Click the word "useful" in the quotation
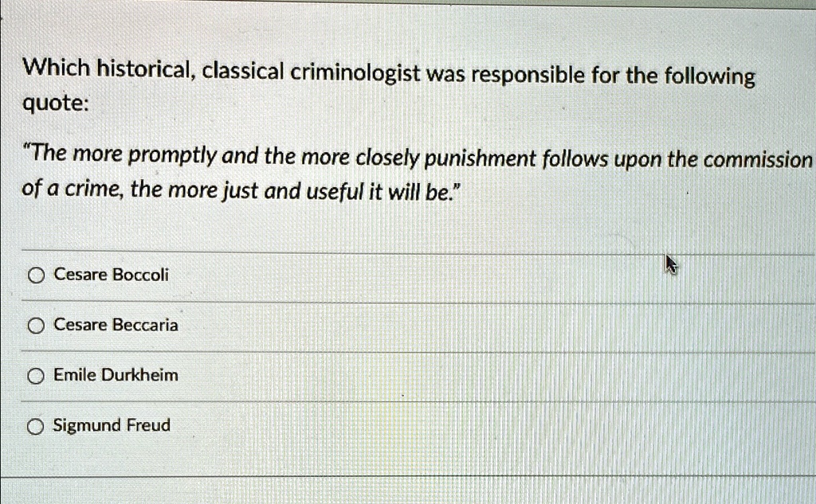The height and width of the screenshot is (504, 816). 335,193
